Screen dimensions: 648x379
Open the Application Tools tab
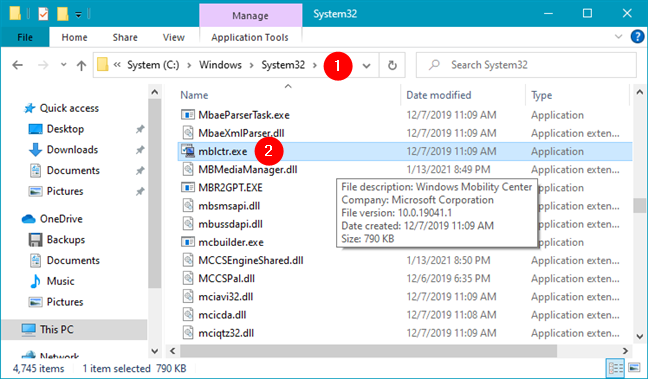coord(250,37)
